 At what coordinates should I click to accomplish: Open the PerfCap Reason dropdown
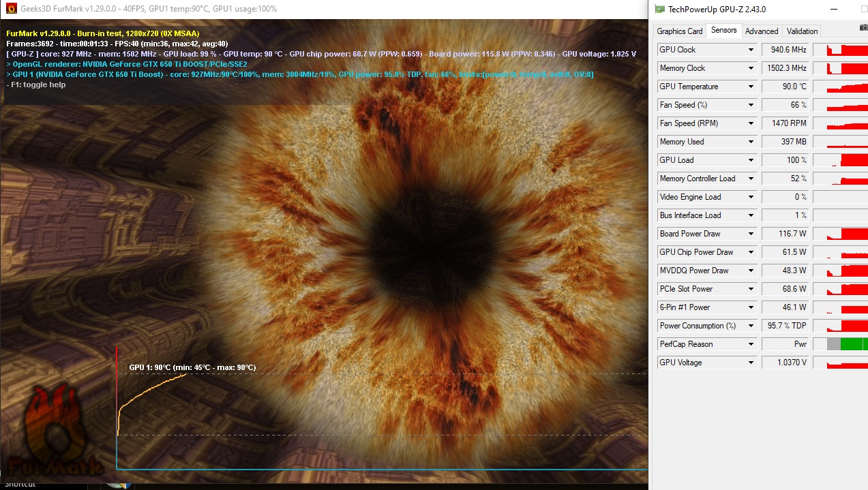pos(751,344)
